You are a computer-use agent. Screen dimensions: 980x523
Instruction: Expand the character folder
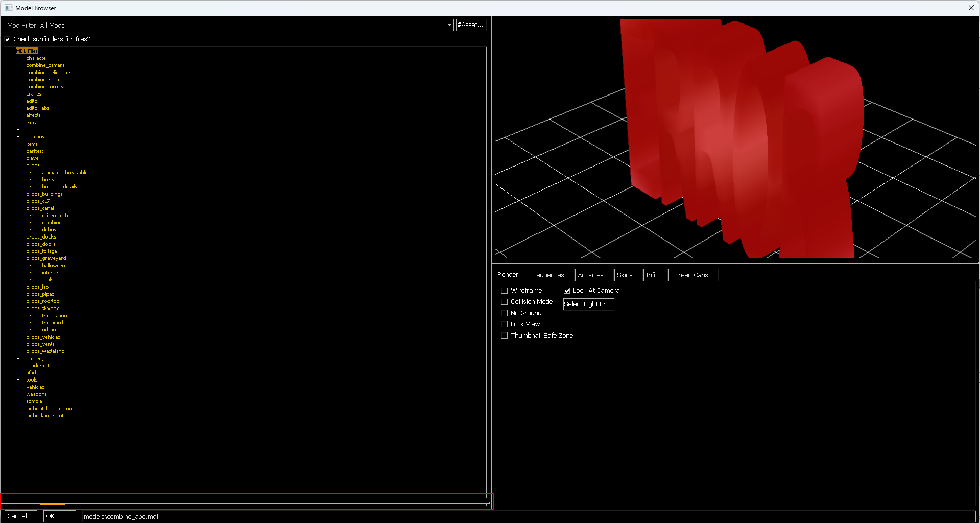tap(18, 58)
